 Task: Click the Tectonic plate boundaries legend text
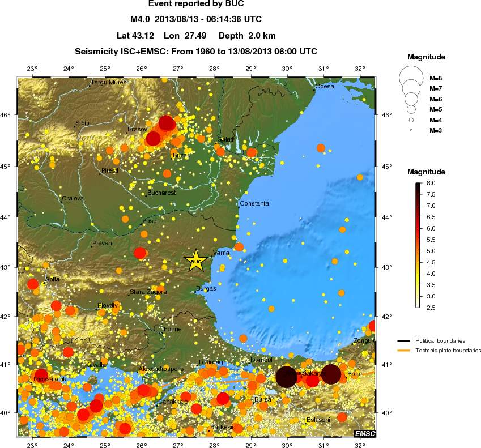click(448, 350)
